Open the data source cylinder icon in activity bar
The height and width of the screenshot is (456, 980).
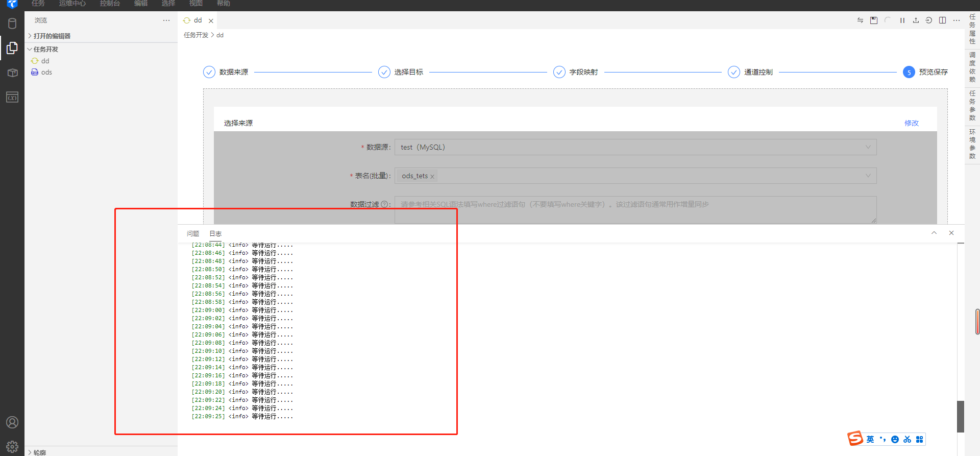coord(12,23)
